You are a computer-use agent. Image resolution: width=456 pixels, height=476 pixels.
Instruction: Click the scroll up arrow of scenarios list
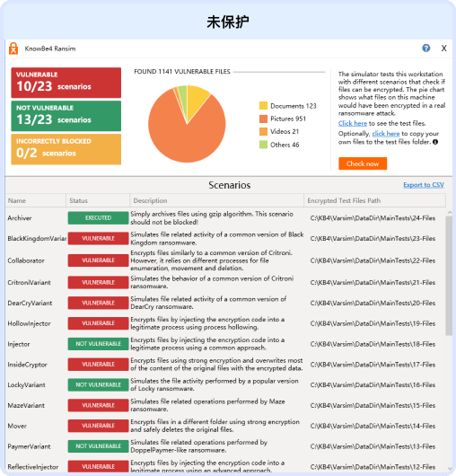pos(450,213)
